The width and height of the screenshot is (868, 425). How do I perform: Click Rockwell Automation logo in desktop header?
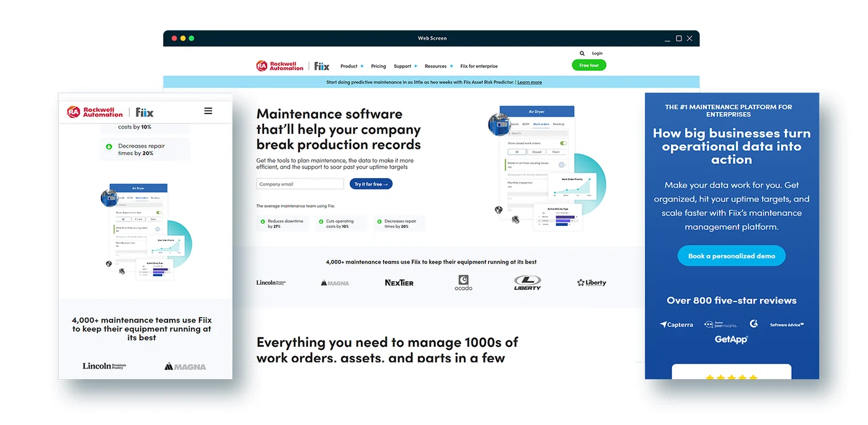click(280, 66)
